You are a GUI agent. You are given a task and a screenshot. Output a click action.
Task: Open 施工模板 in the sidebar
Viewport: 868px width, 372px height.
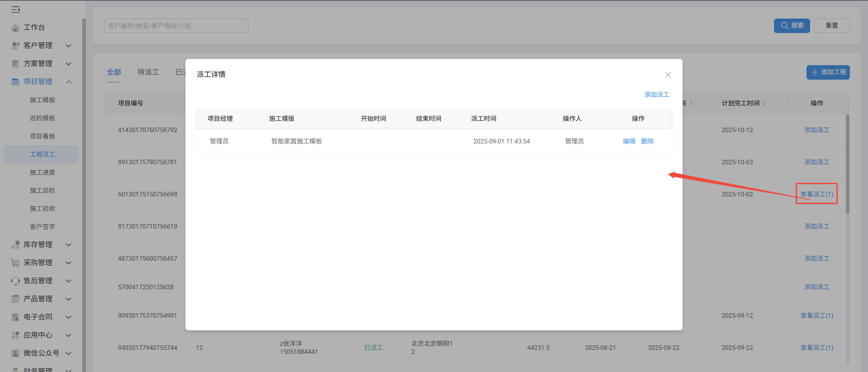pyautogui.click(x=42, y=100)
